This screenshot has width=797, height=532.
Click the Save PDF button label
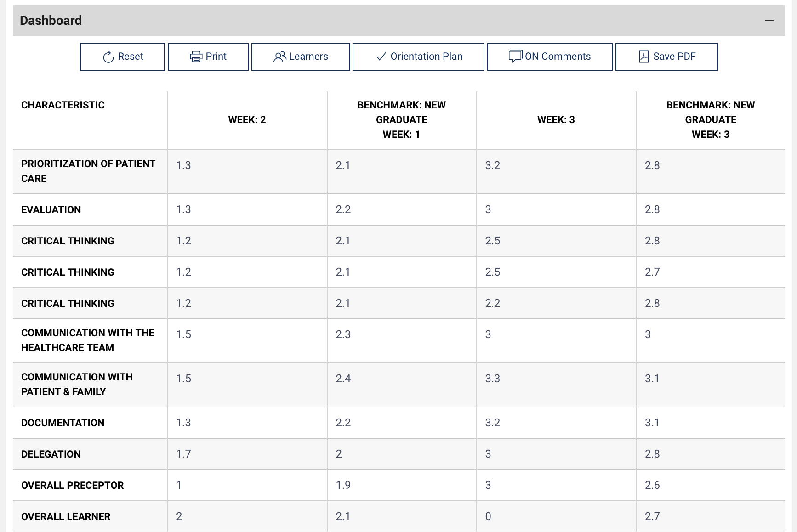[x=674, y=57]
